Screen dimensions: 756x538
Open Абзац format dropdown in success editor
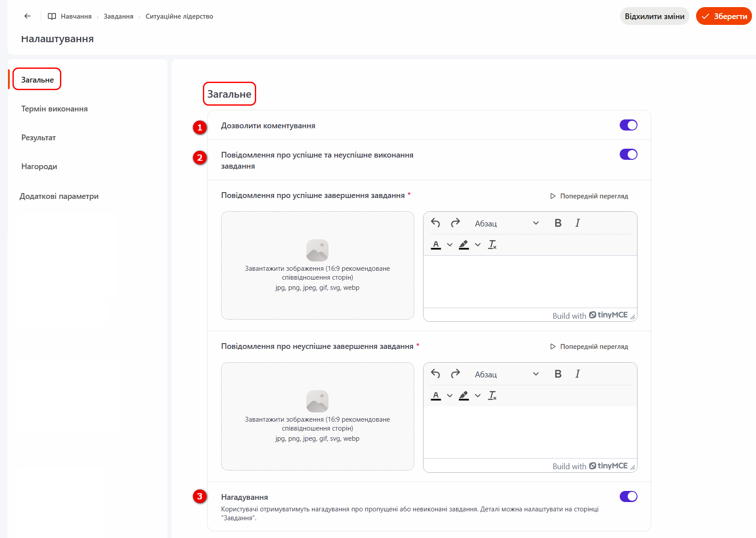507,223
